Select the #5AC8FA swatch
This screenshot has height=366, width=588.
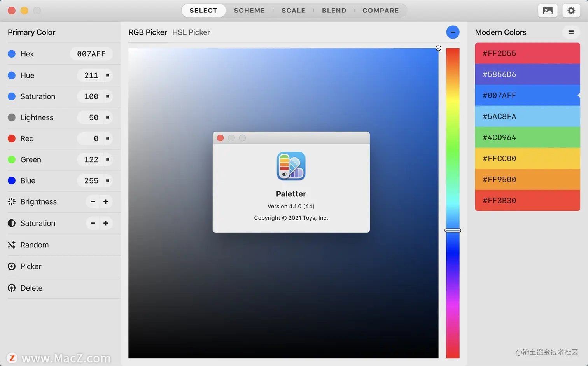(x=527, y=116)
